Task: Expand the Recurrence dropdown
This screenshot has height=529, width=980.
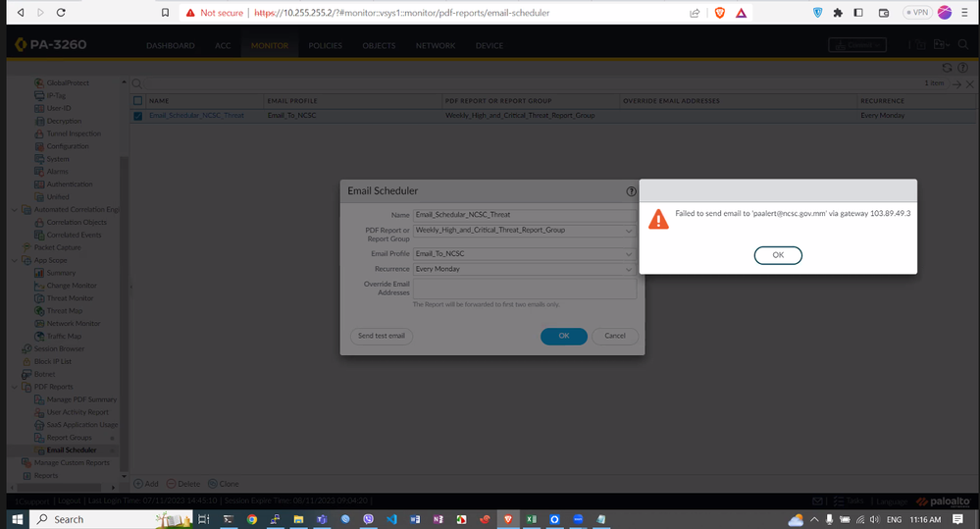Action: [x=629, y=269]
